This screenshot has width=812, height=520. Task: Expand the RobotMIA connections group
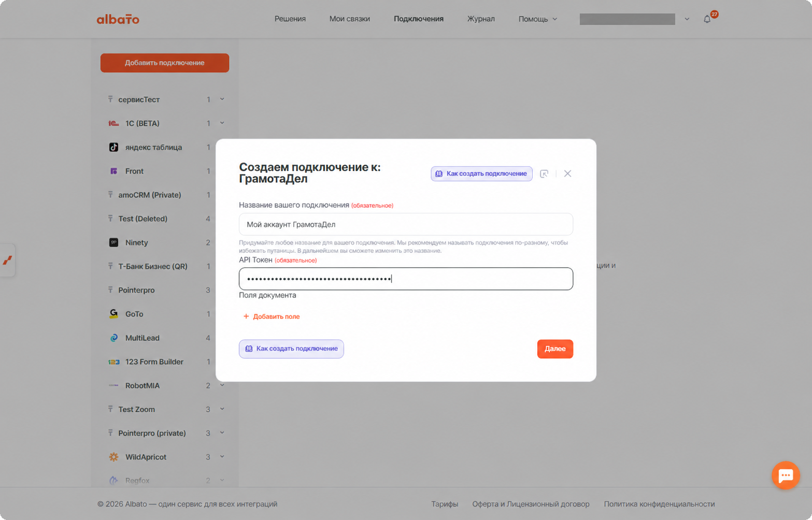click(x=222, y=385)
